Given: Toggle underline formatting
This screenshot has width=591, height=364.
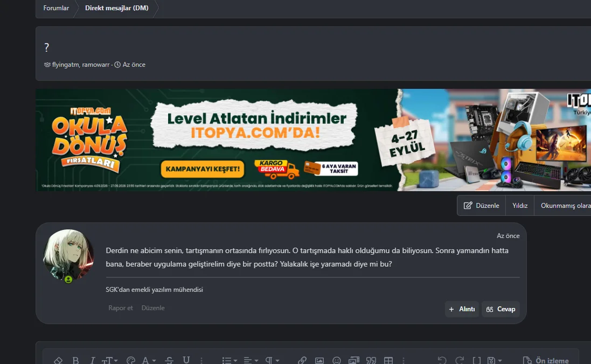Looking at the screenshot, I should click(186, 361).
